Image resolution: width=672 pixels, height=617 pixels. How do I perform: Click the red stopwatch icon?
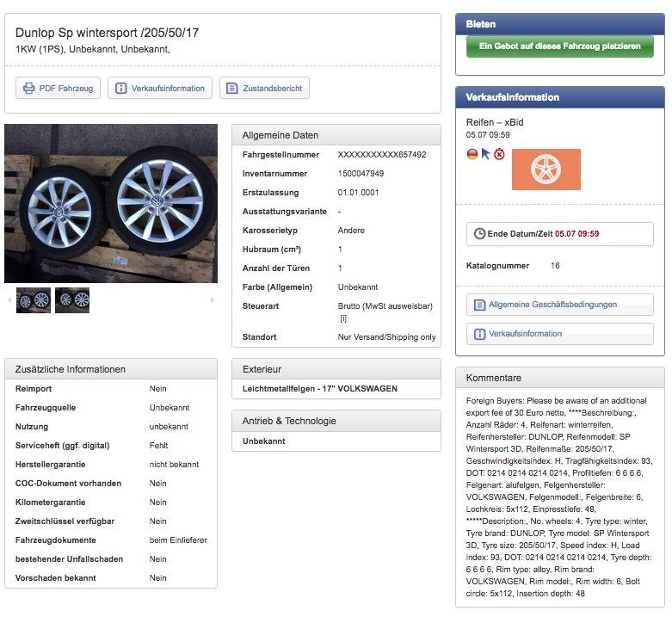[499, 154]
